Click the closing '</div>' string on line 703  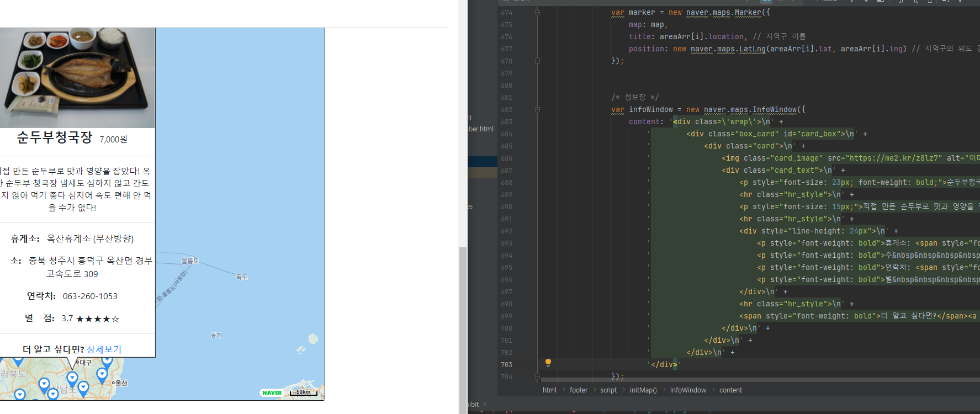pyautogui.click(x=664, y=365)
